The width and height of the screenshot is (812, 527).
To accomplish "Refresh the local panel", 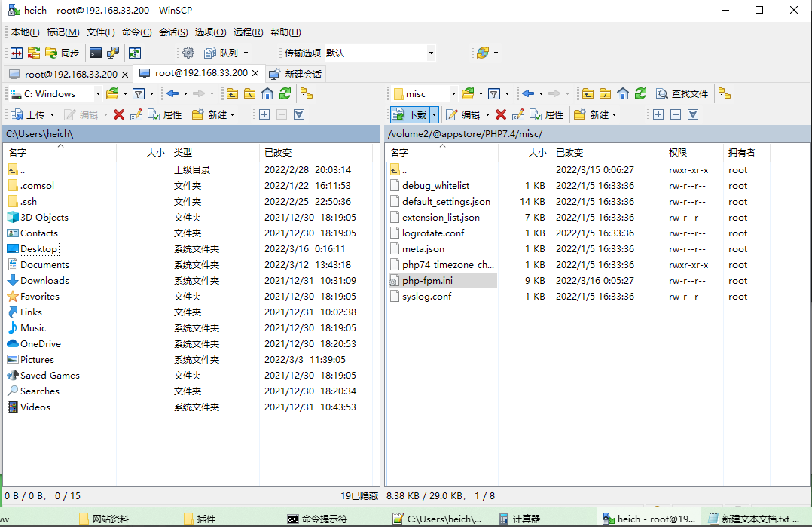I will 285,93.
